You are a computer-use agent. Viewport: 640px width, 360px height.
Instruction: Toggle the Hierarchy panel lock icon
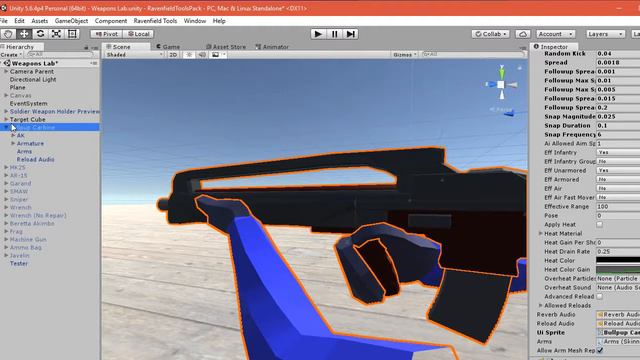pyautogui.click(x=86, y=47)
